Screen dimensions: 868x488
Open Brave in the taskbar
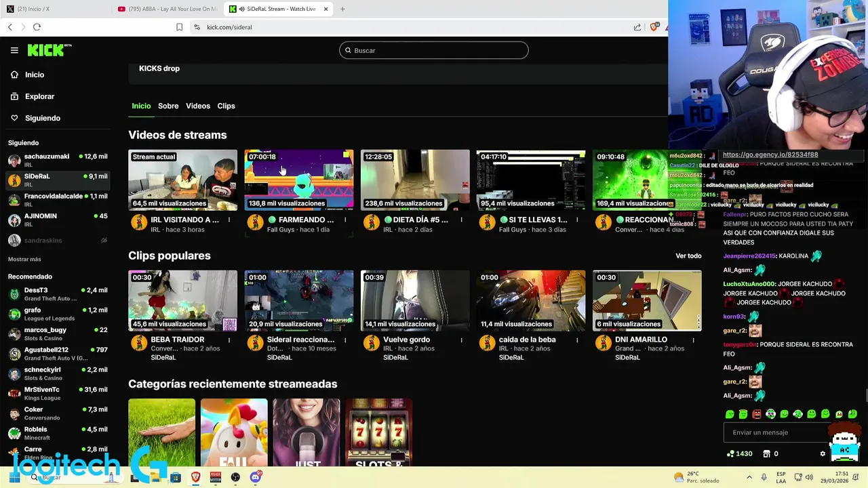pyautogui.click(x=196, y=477)
